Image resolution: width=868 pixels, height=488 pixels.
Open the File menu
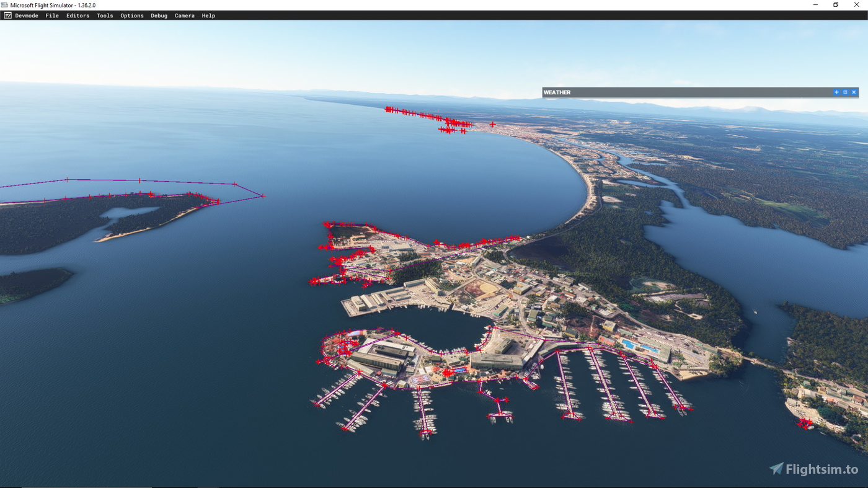(52, 16)
